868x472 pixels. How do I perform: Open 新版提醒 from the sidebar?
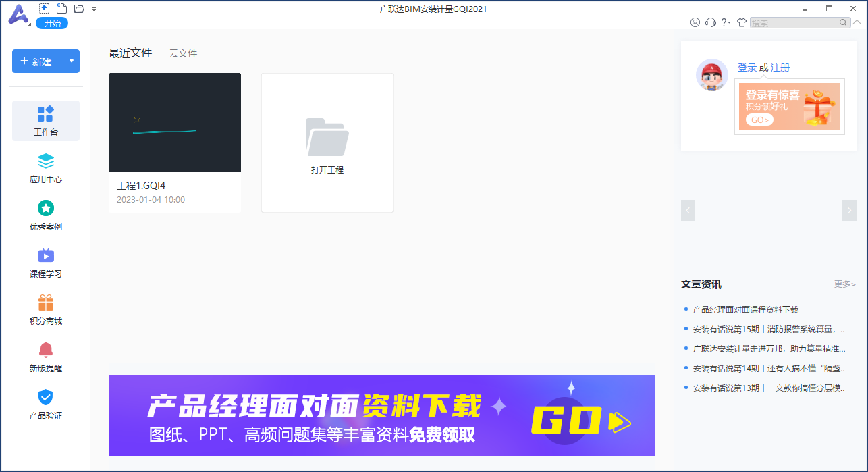45,356
